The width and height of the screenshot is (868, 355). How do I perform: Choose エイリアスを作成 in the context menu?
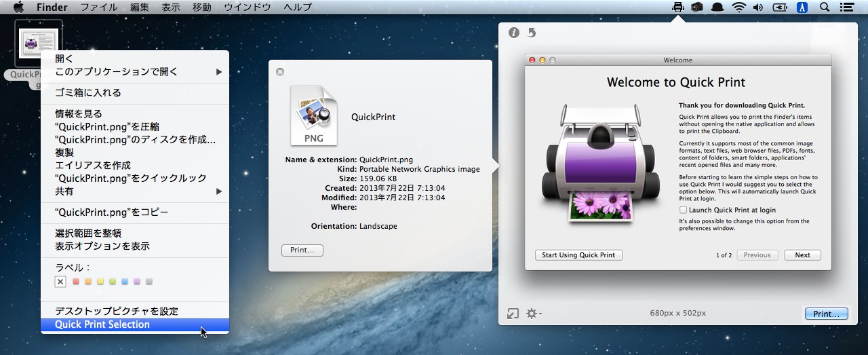(135, 166)
